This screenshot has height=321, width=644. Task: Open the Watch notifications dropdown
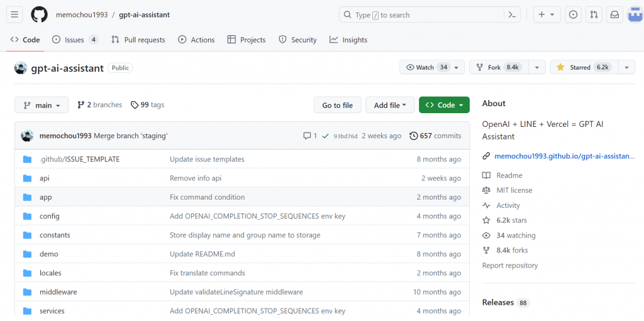pos(432,67)
